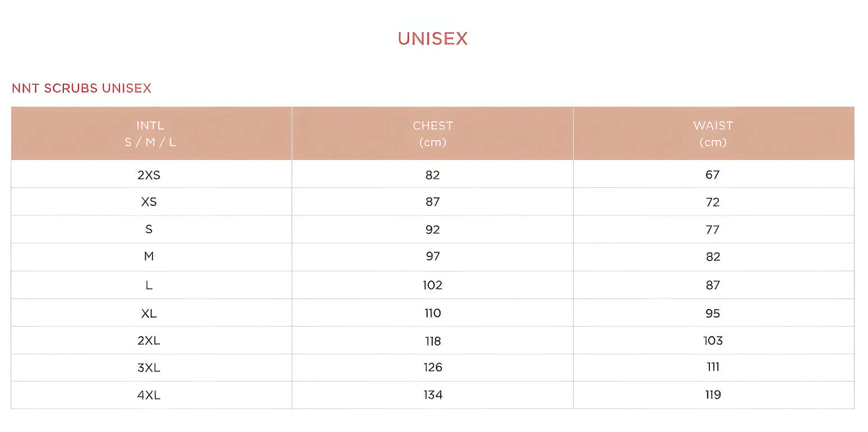Screen dimensions: 868x432
Task: Select the XS size cell
Action: pos(149,202)
